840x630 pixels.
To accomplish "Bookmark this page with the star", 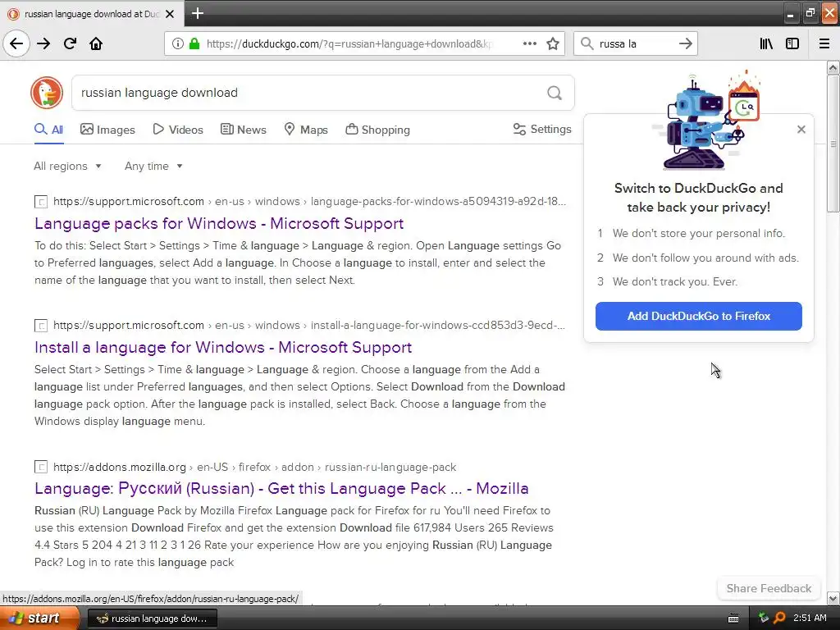I will 553,43.
